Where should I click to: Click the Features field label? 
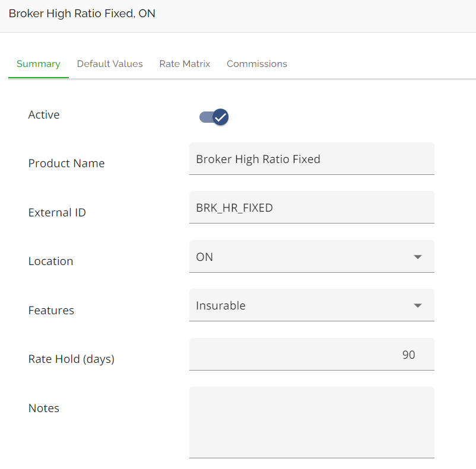[51, 310]
